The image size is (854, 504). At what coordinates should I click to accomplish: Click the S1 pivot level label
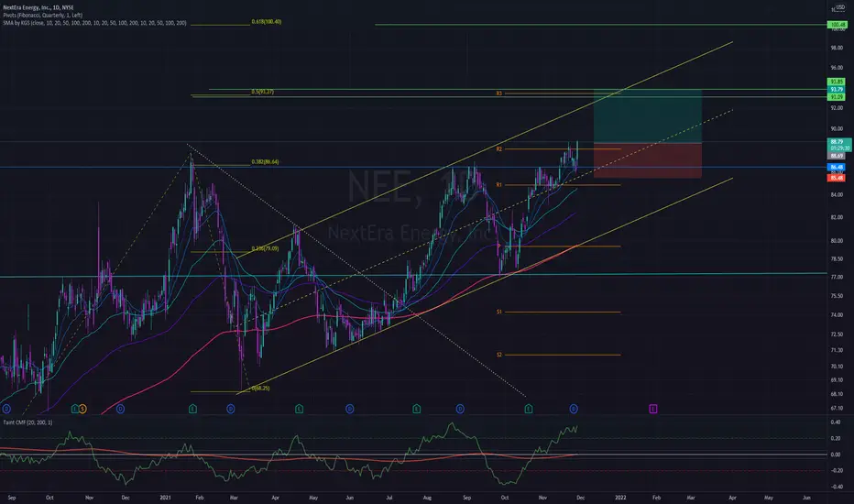[498, 312]
